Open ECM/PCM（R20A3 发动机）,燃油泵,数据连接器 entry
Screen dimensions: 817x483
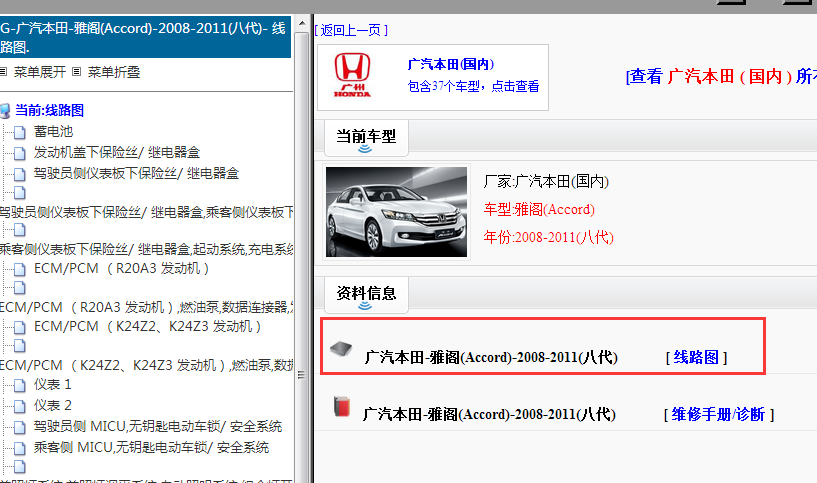click(x=146, y=307)
